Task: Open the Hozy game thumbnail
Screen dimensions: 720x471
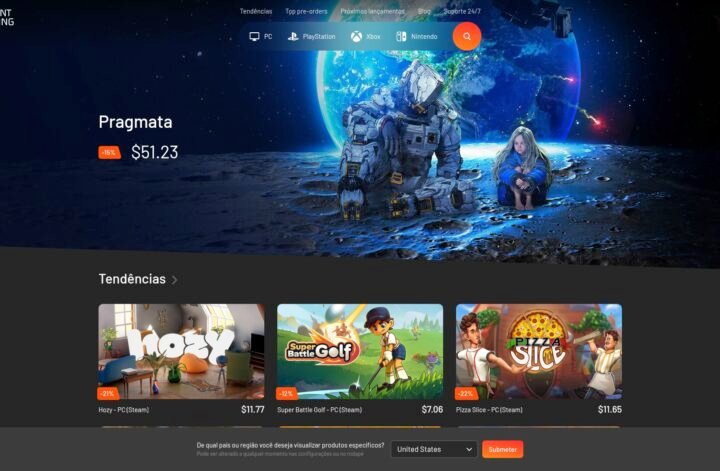Action: 181,351
